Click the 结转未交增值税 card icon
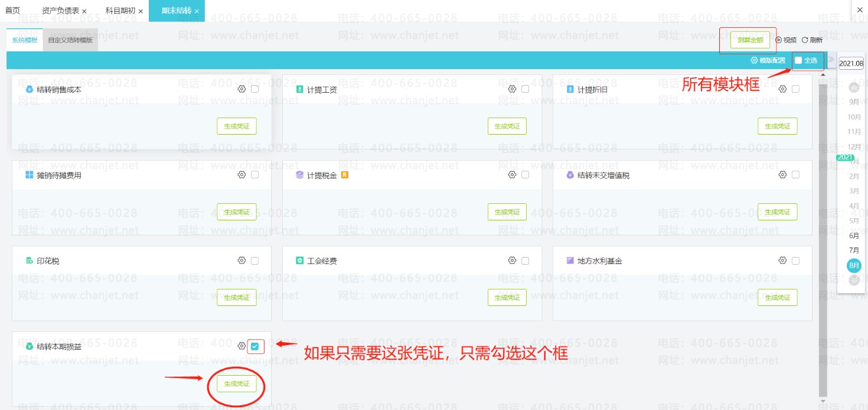The image size is (868, 410). (570, 175)
